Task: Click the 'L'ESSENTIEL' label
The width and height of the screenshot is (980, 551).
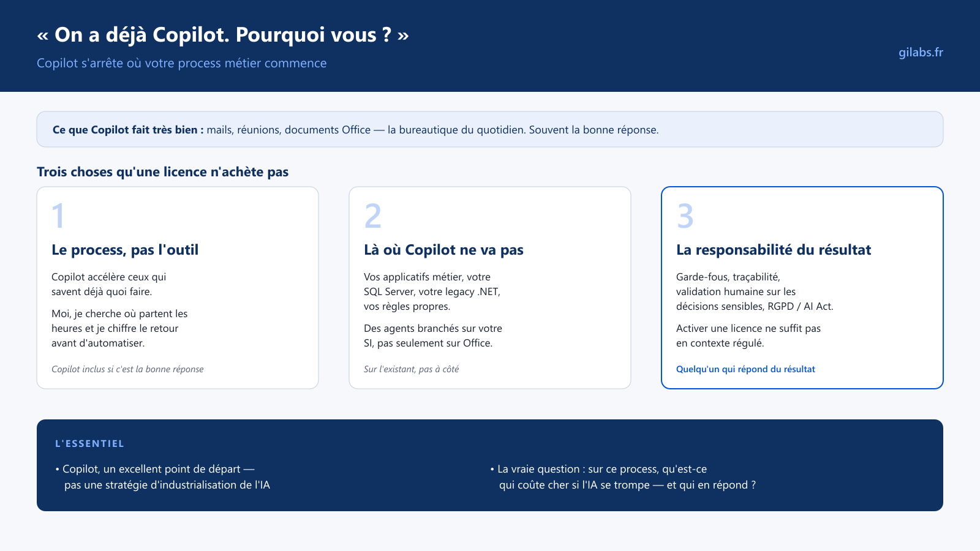Action: click(89, 444)
